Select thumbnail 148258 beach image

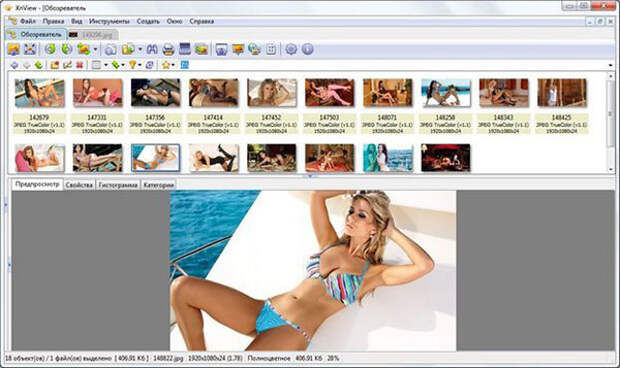(x=445, y=106)
